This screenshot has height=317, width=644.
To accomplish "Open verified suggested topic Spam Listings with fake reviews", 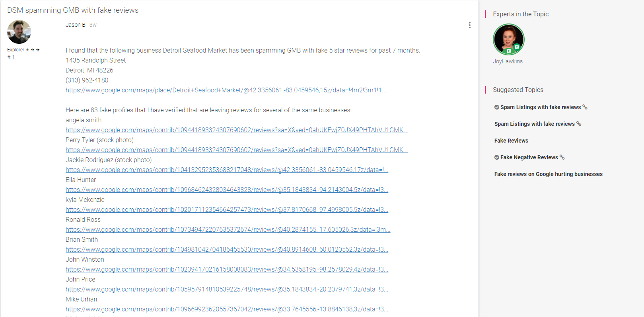I will pos(540,107).
